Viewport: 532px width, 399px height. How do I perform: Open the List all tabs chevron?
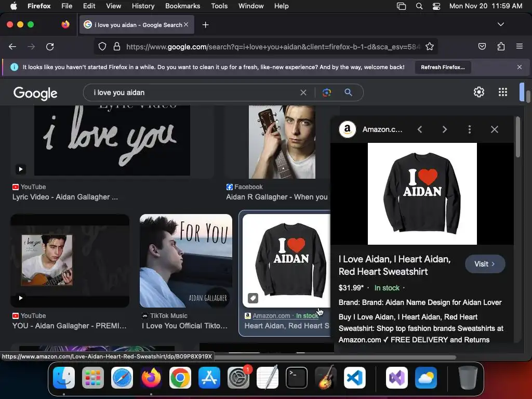500,24
